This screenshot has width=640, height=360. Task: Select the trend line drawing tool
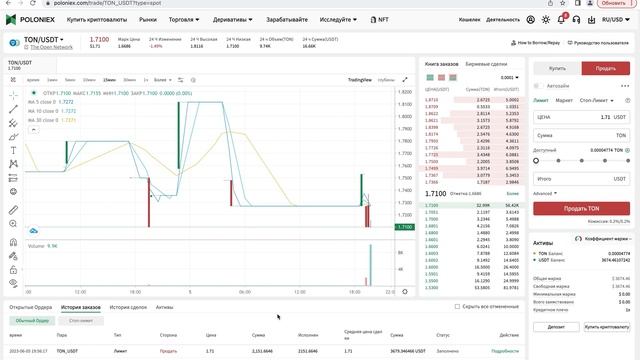click(x=13, y=109)
